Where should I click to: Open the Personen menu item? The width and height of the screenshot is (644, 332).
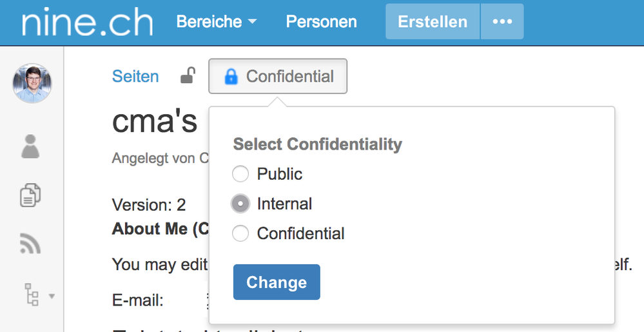pos(321,21)
